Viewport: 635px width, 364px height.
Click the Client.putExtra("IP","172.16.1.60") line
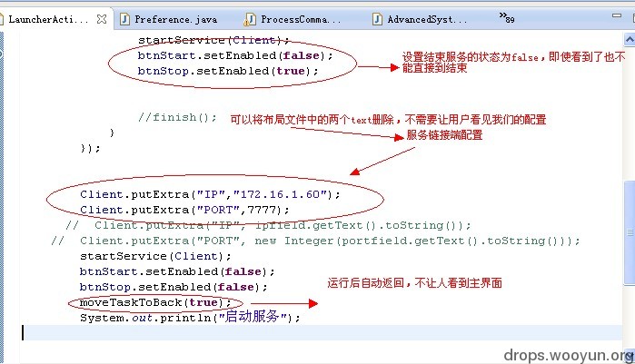pos(209,194)
